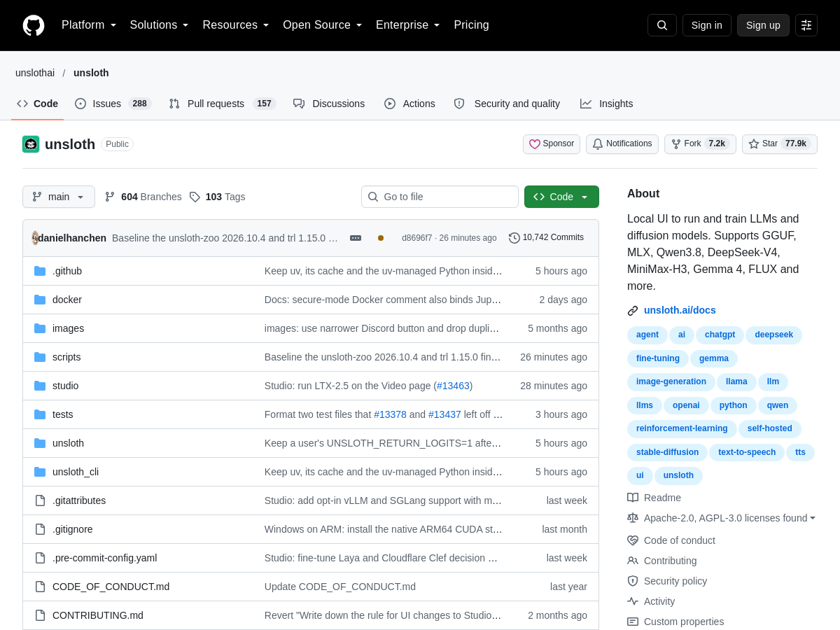Open the #13463 pull request link
840x630 pixels.
[453, 386]
